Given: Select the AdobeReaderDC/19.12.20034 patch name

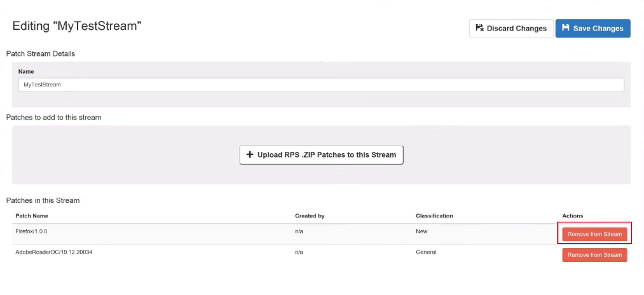Looking at the screenshot, I should tap(54, 252).
